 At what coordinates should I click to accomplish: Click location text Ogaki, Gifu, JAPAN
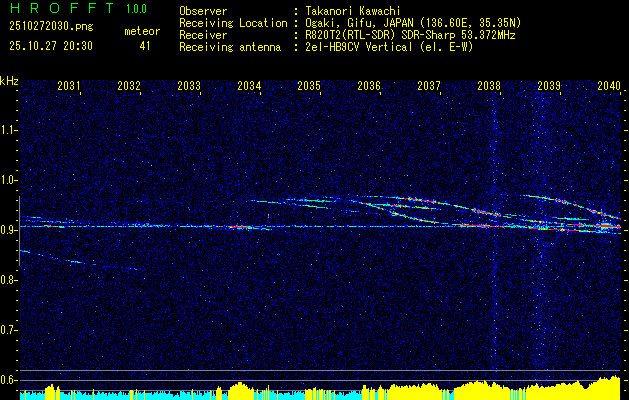tap(358, 24)
